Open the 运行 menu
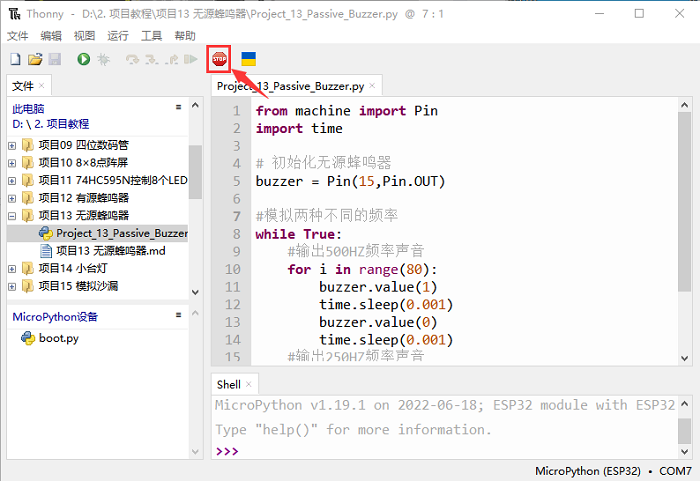 [118, 35]
